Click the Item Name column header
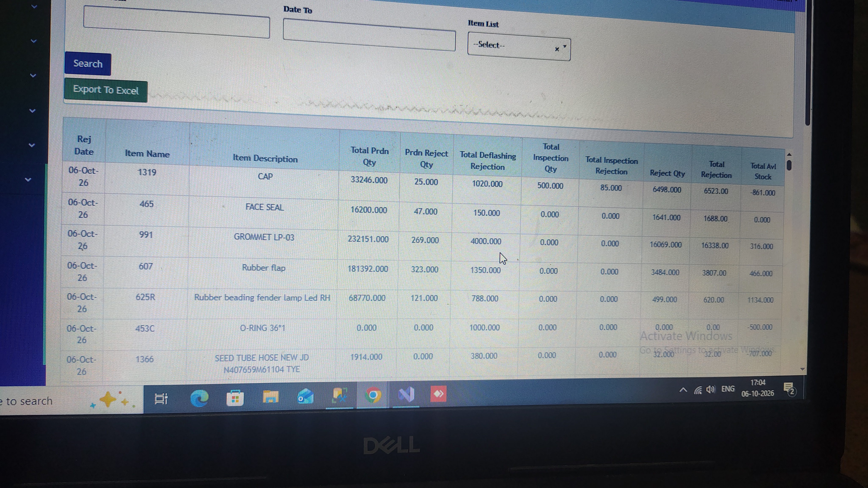Image resolution: width=868 pixels, height=488 pixels. (x=147, y=154)
